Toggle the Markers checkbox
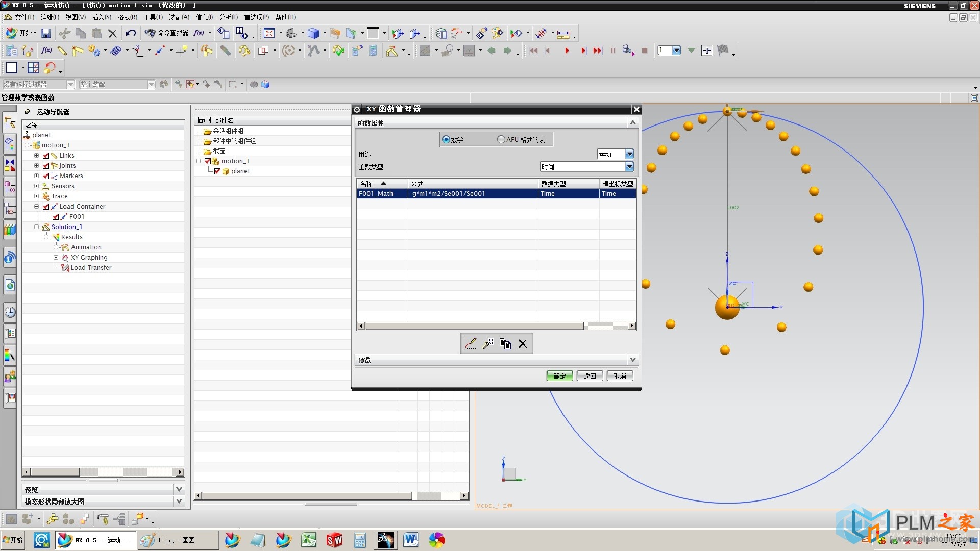Viewport: 980px width, 551px height. click(x=46, y=176)
